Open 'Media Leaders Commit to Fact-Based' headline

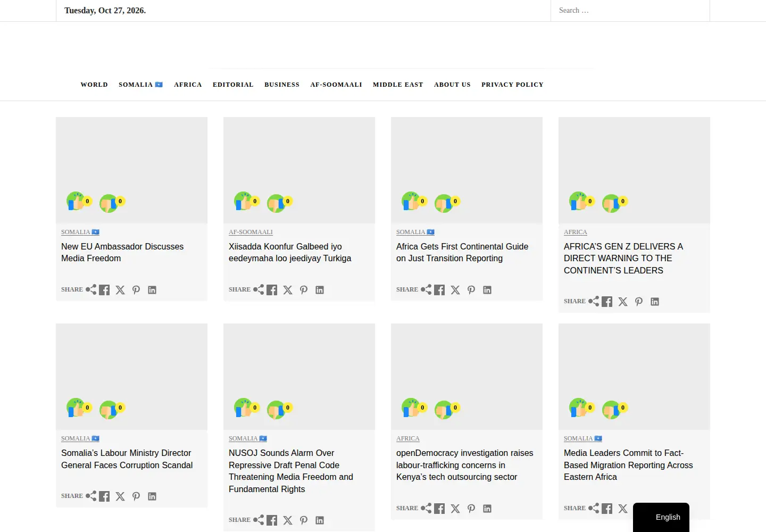point(628,465)
